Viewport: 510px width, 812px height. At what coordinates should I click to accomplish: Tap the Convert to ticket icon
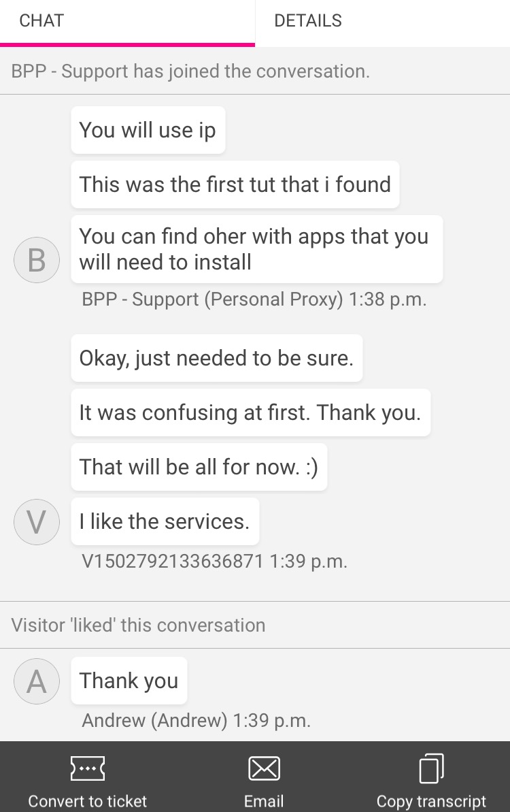coord(88,768)
